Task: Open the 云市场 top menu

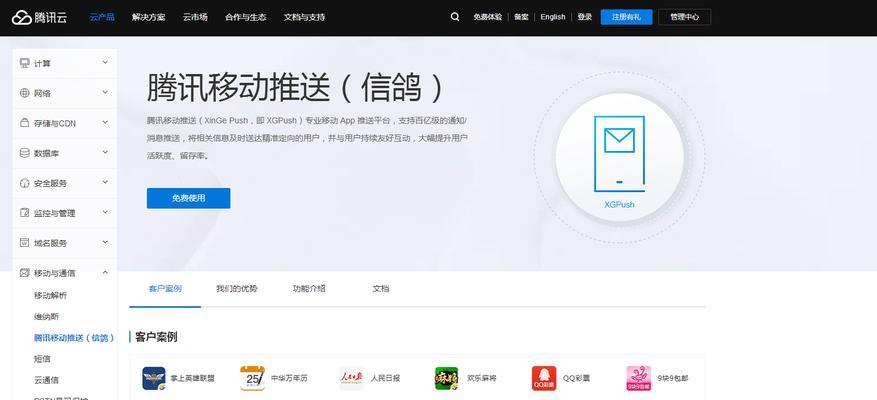Action: 195,17
